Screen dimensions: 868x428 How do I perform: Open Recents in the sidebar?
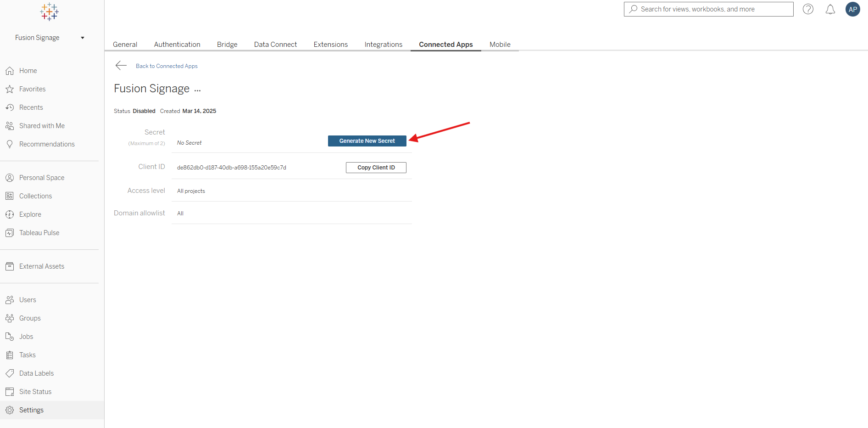tap(31, 107)
